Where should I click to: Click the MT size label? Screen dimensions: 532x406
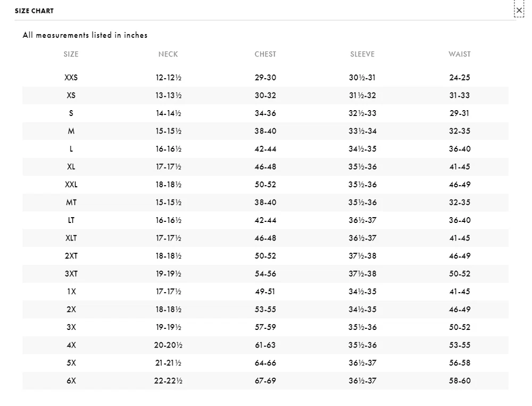coord(71,203)
